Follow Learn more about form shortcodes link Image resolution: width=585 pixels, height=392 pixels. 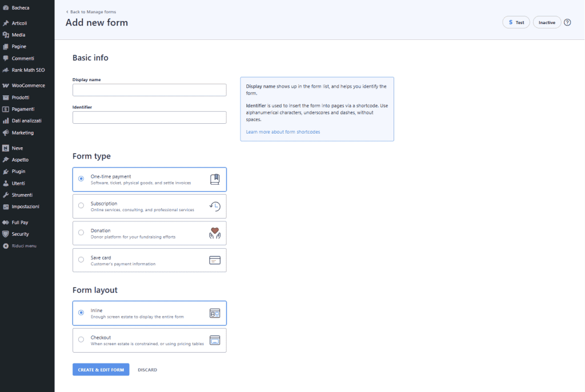(x=283, y=132)
